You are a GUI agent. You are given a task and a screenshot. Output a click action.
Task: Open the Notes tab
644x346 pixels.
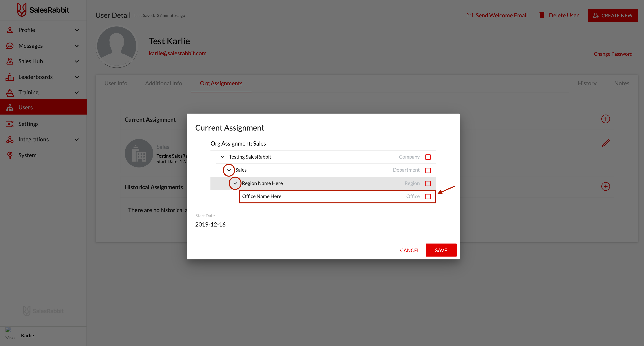[621, 83]
